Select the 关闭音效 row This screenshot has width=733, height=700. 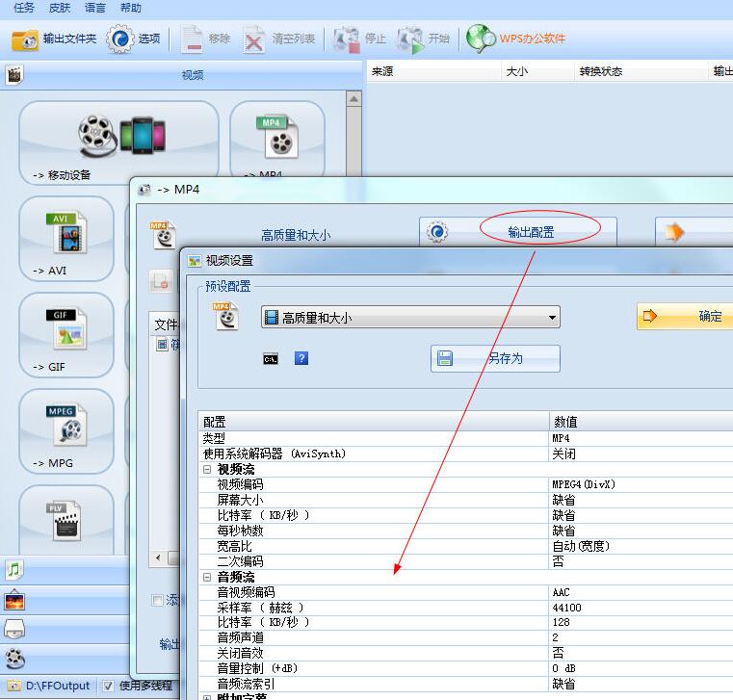click(x=465, y=653)
